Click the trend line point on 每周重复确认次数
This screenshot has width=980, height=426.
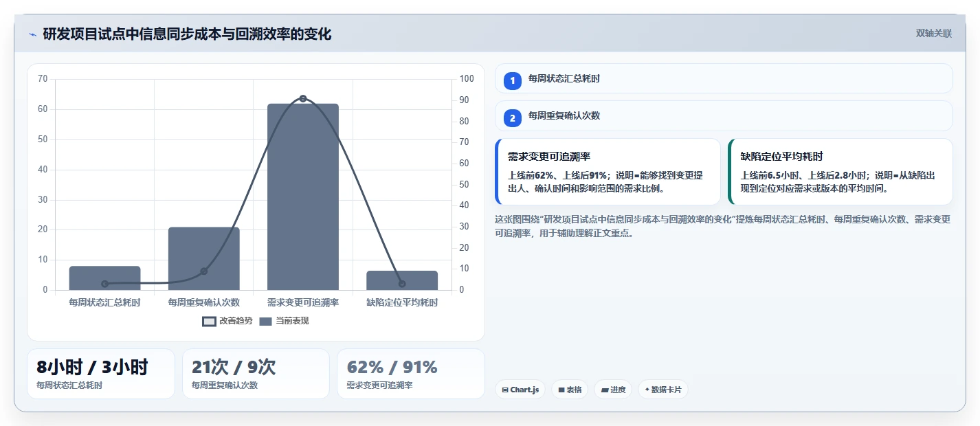click(204, 271)
